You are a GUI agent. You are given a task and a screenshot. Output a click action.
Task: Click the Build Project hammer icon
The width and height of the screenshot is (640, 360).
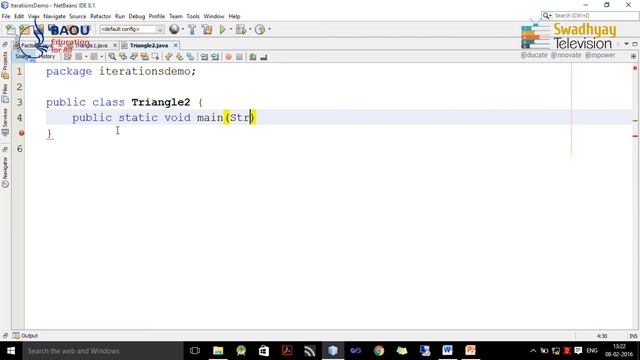[x=192, y=29]
